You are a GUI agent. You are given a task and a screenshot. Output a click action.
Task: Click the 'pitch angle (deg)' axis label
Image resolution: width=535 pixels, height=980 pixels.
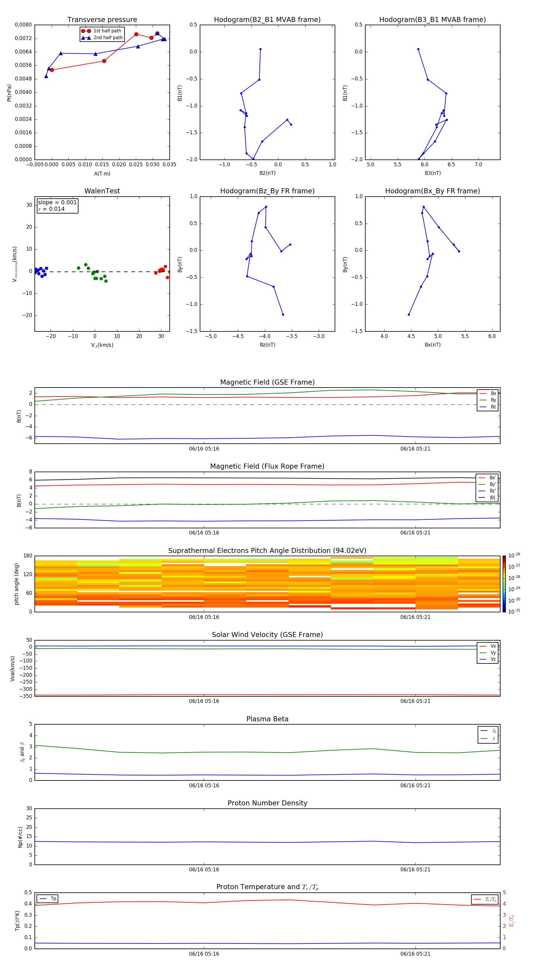(x=16, y=584)
